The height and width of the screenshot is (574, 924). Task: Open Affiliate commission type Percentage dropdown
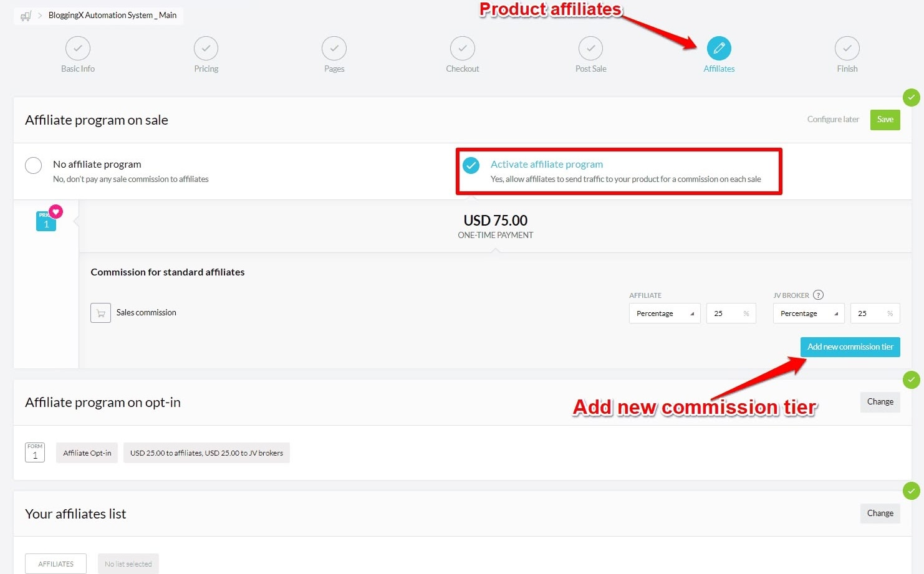pos(665,313)
